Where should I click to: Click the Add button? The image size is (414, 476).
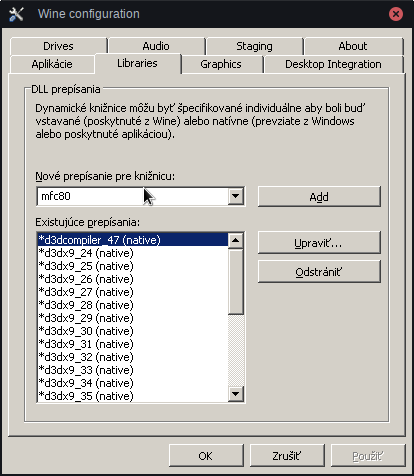coord(319,197)
